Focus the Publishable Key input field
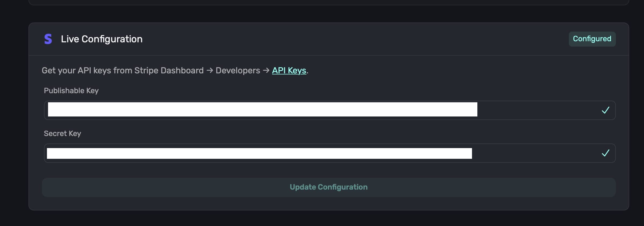The height and width of the screenshot is (226, 644). click(537, 110)
